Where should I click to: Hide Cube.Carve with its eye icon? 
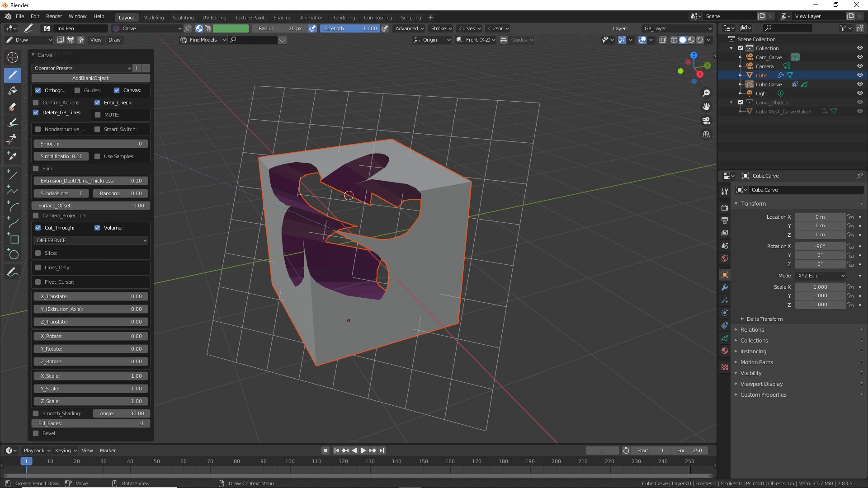pyautogui.click(x=860, y=84)
